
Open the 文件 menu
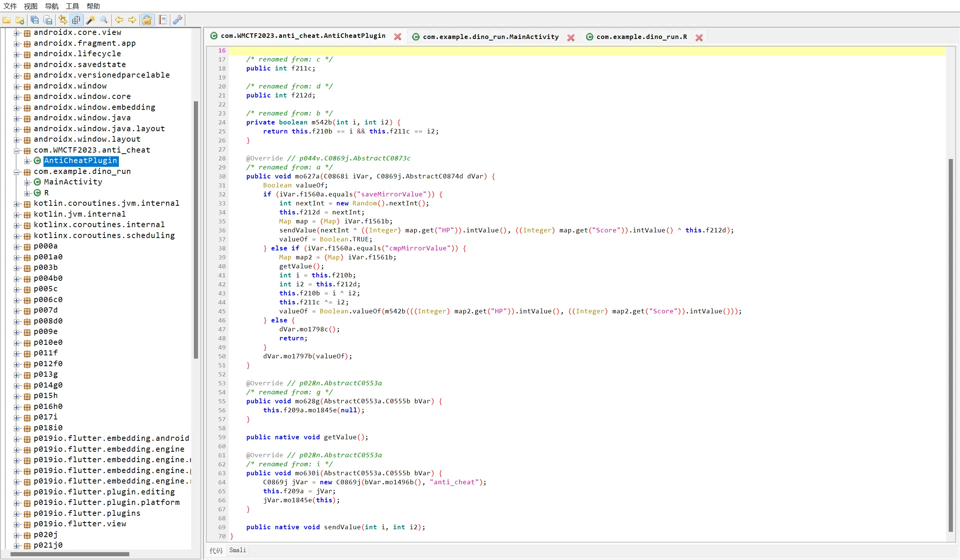[10, 6]
